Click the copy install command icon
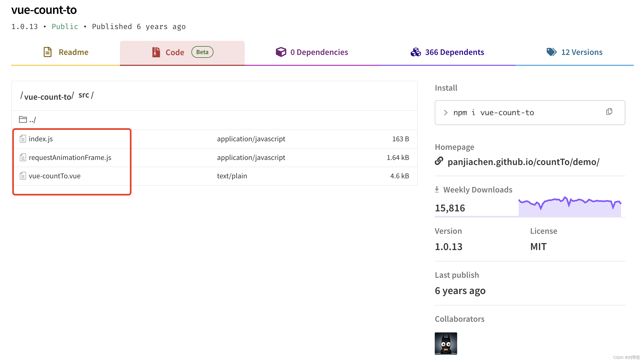This screenshot has width=644, height=362. click(609, 112)
